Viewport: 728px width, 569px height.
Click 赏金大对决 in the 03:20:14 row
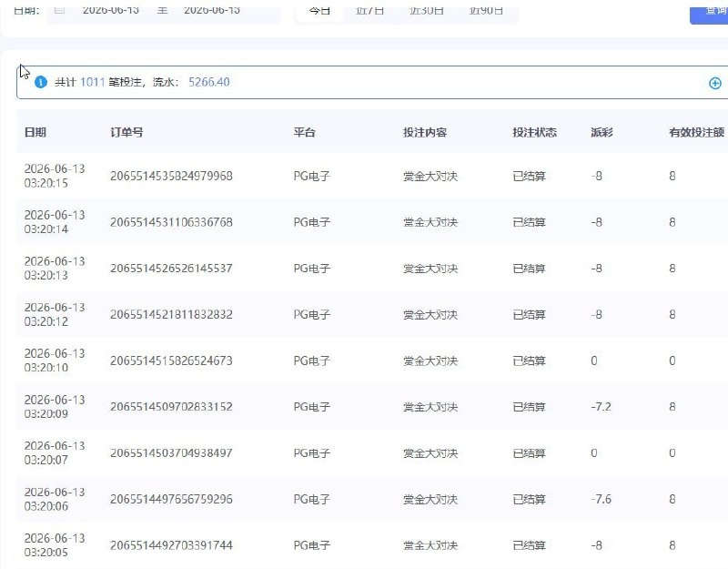point(430,222)
